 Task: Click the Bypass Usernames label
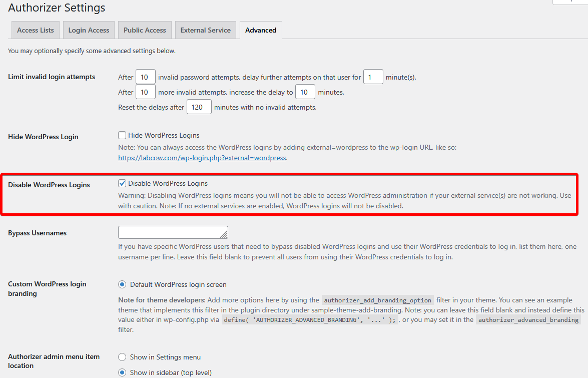37,233
